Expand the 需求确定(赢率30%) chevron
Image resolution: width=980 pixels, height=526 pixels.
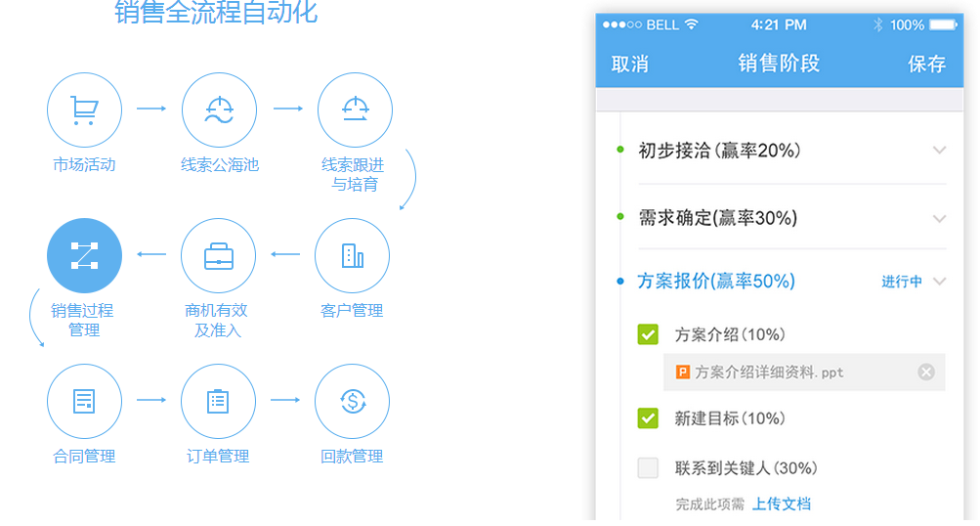tap(939, 219)
